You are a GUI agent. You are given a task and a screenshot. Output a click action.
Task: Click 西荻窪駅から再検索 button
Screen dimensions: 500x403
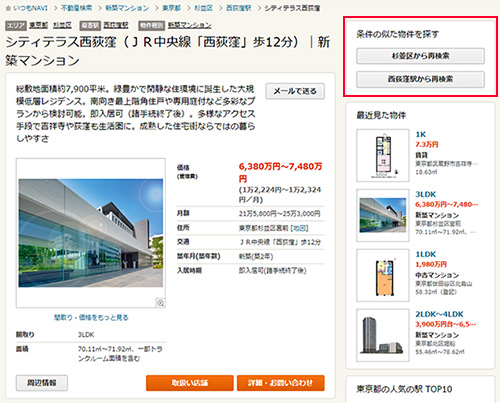click(x=420, y=79)
